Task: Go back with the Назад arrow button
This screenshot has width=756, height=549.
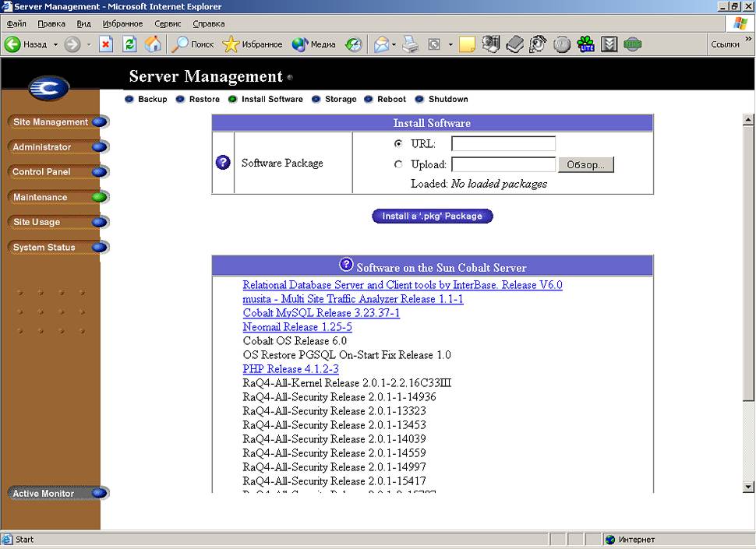Action: coord(26,44)
